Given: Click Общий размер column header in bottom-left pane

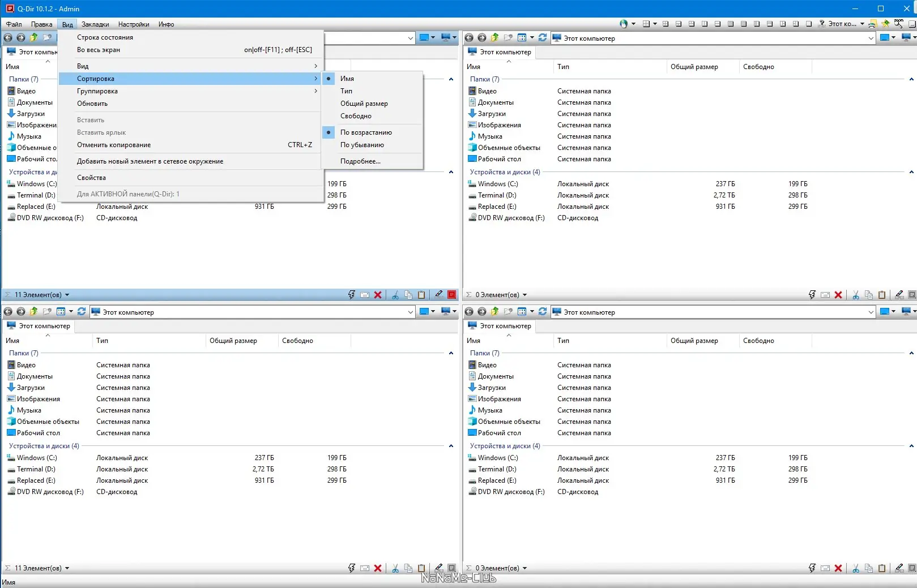Looking at the screenshot, I should [x=241, y=341].
